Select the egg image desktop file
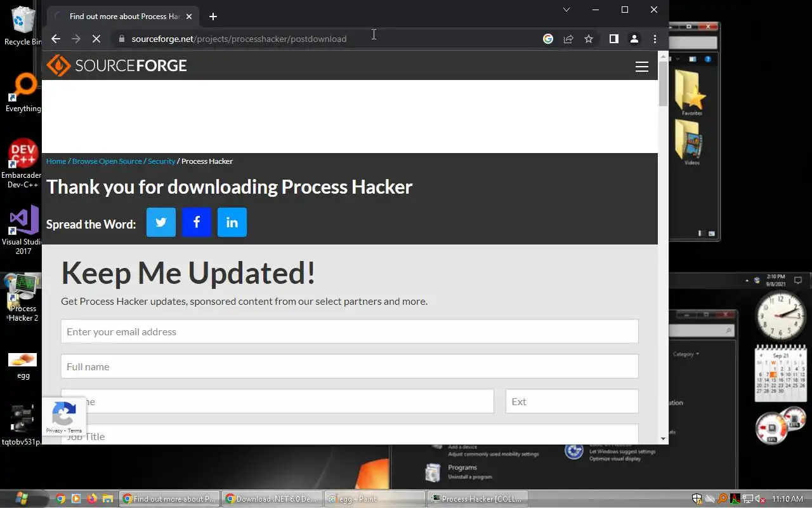812x508 pixels. click(23, 366)
